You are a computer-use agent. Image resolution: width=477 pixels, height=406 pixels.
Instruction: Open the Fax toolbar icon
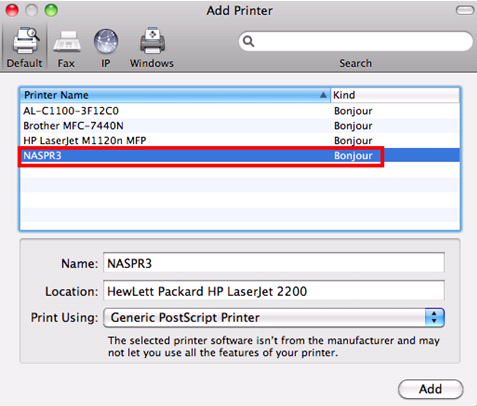[x=67, y=42]
